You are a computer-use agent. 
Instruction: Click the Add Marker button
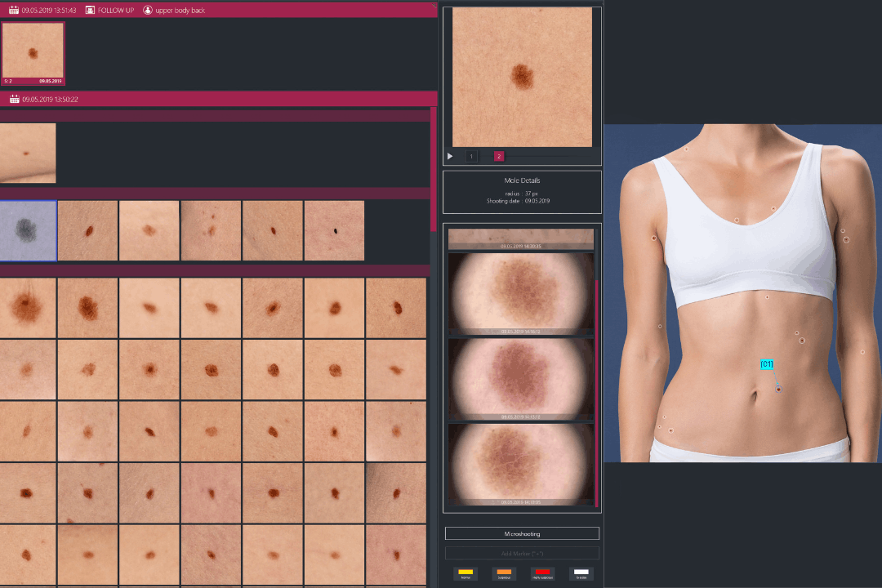[x=522, y=553]
